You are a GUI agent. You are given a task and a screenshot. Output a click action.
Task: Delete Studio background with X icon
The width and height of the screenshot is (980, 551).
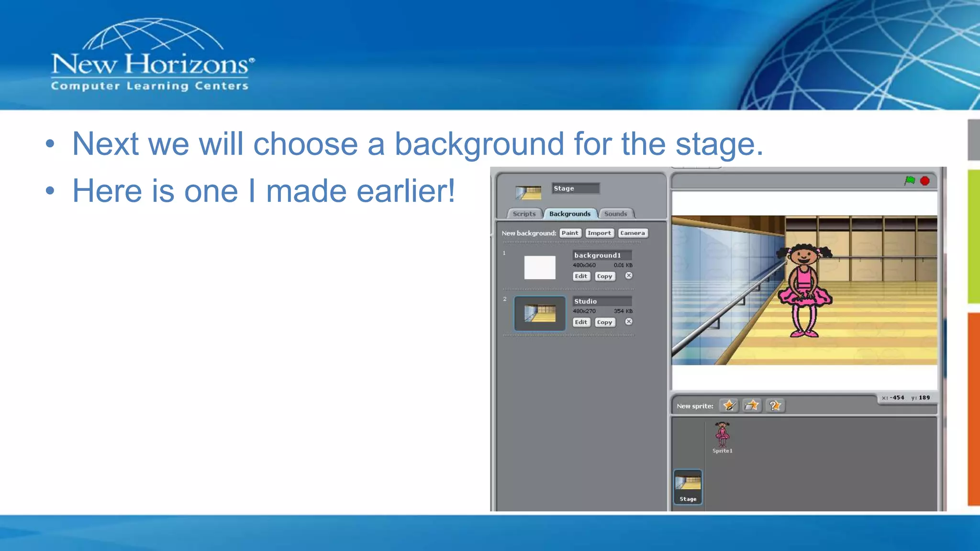coord(629,321)
